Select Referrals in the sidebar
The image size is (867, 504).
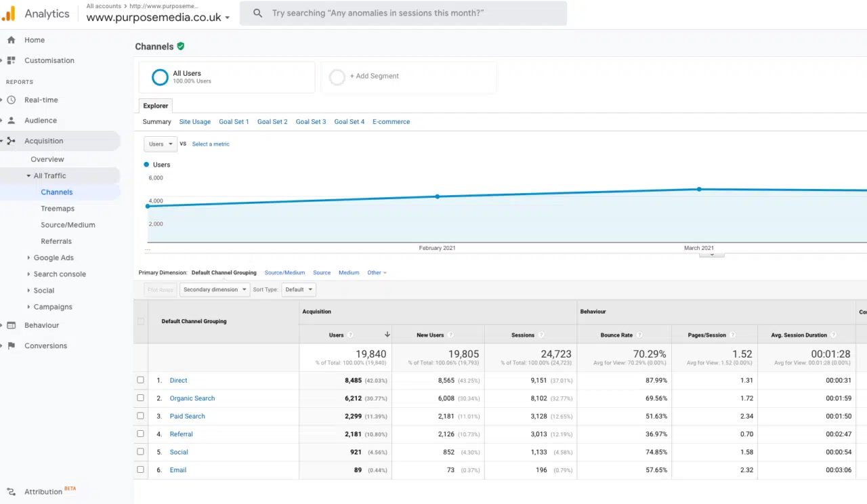tap(56, 241)
